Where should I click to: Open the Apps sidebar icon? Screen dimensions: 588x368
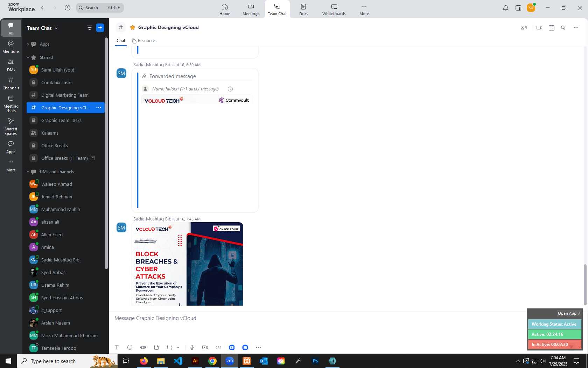click(x=11, y=147)
